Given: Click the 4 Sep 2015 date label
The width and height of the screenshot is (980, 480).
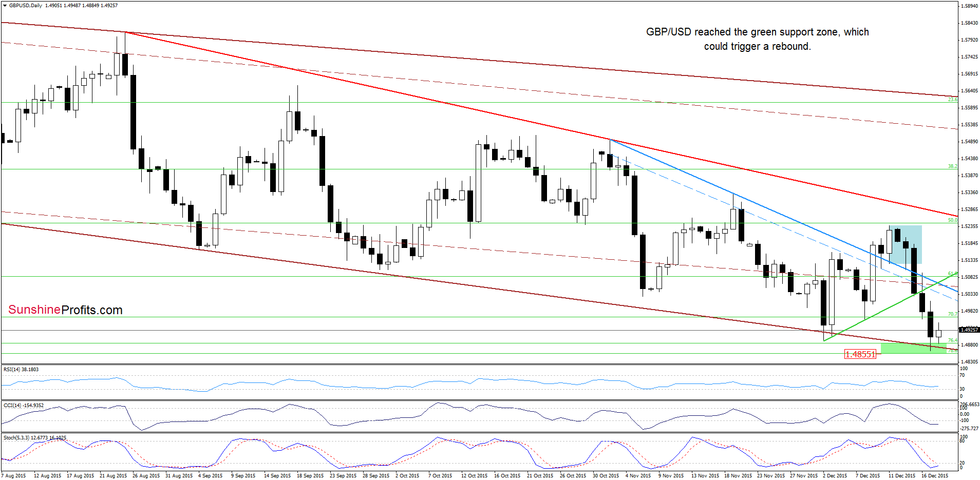Looking at the screenshot, I should (x=211, y=476).
